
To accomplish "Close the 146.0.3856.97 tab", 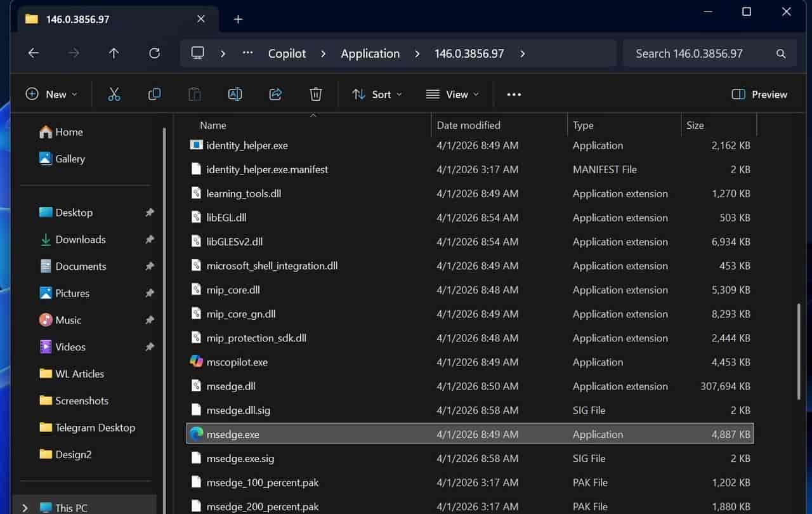I will click(x=200, y=19).
